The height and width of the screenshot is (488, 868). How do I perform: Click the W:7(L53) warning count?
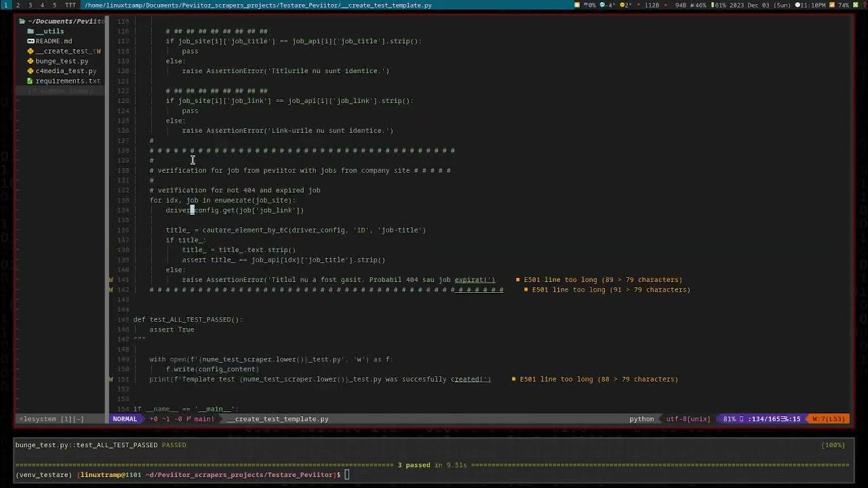[x=829, y=419]
